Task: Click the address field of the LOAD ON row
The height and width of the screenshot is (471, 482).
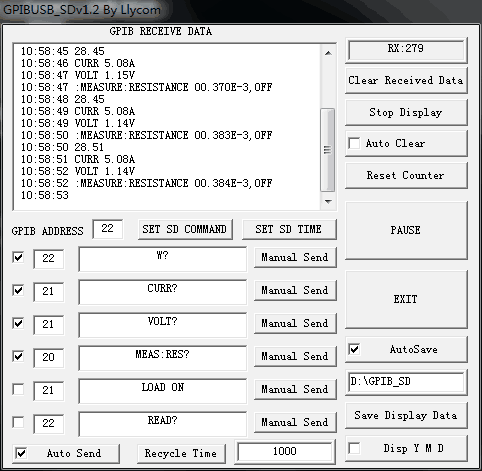Action: pos(48,390)
